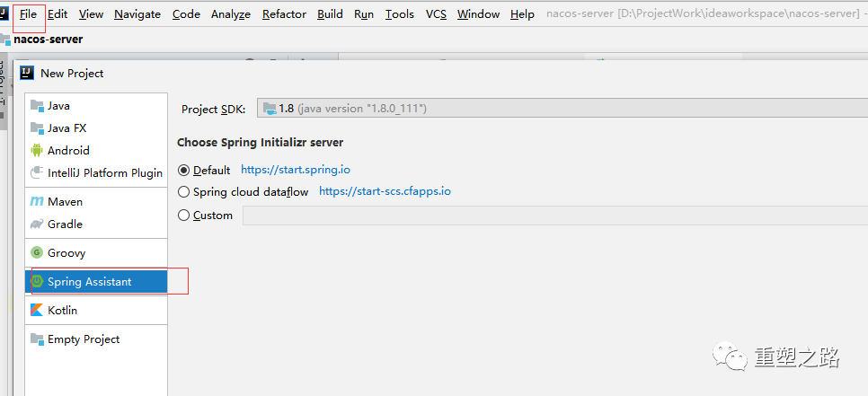868x396 pixels.
Task: Open the Project SDK dropdown
Action: click(562, 109)
